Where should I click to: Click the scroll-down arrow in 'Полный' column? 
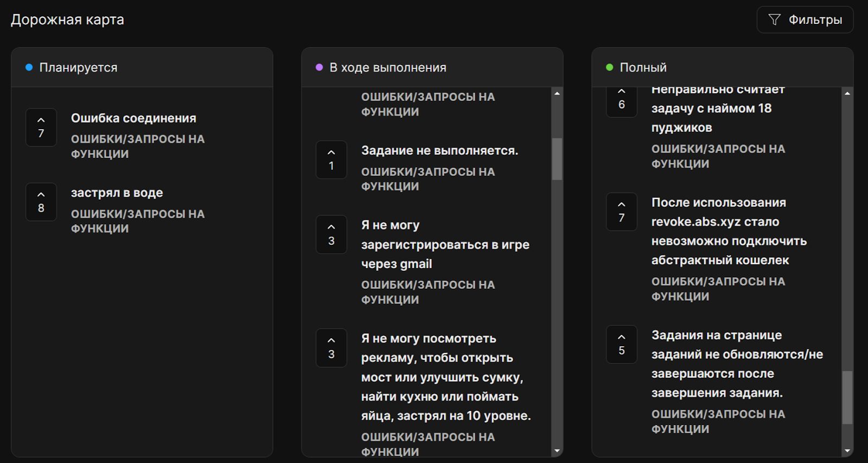coord(847,451)
